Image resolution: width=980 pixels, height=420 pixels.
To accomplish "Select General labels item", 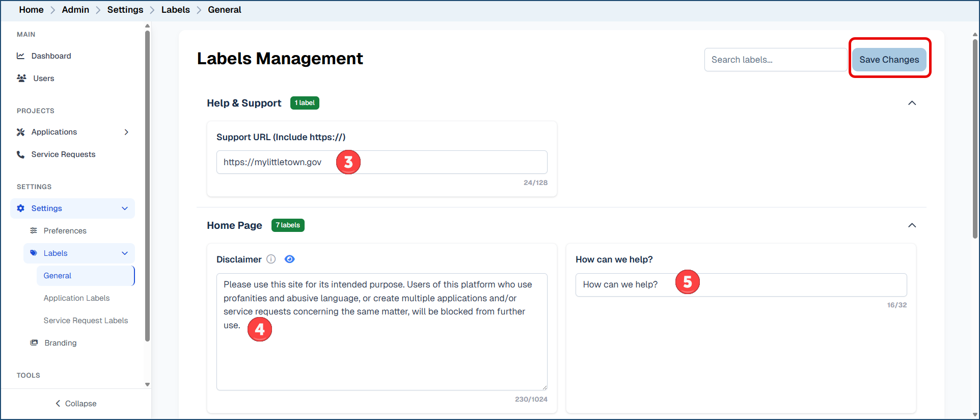I will [x=86, y=276].
